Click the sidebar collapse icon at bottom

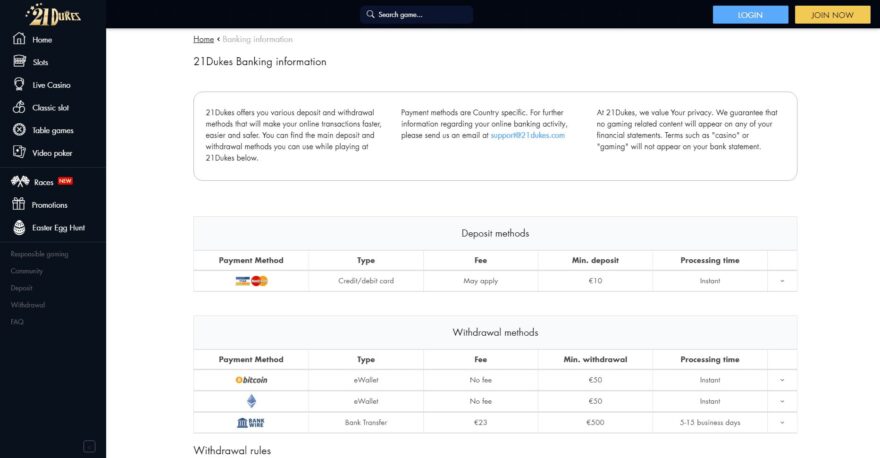(x=89, y=446)
